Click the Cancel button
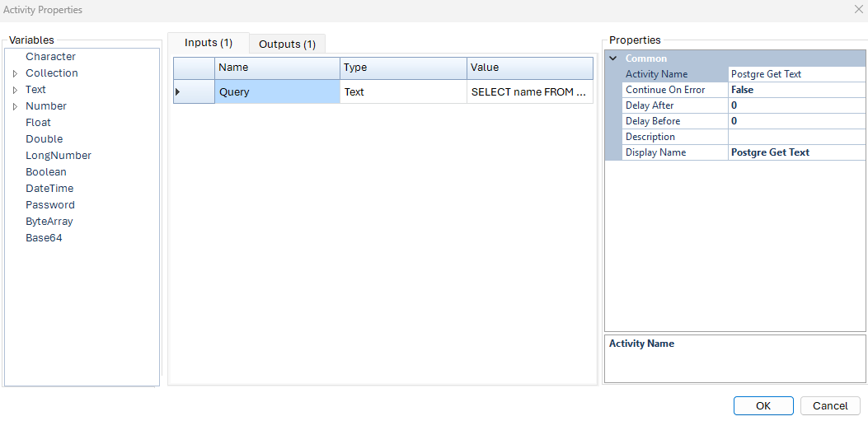This screenshot has height=421, width=868. tap(830, 405)
